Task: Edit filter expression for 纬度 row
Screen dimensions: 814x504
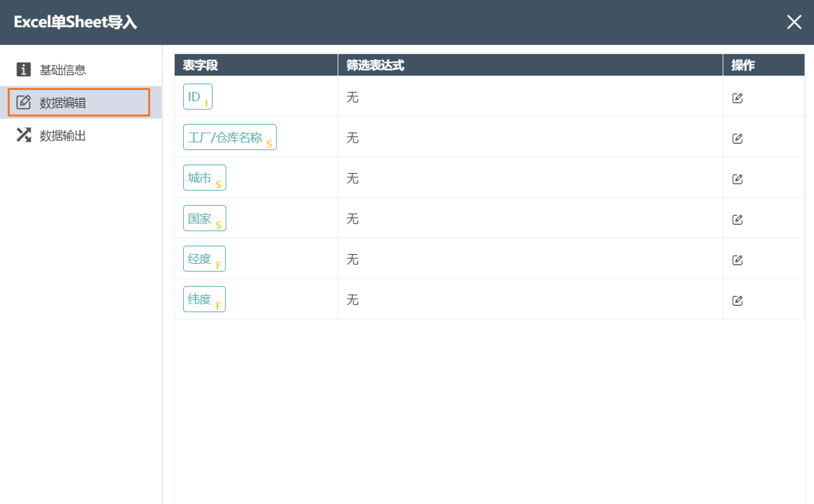Action: click(x=737, y=300)
